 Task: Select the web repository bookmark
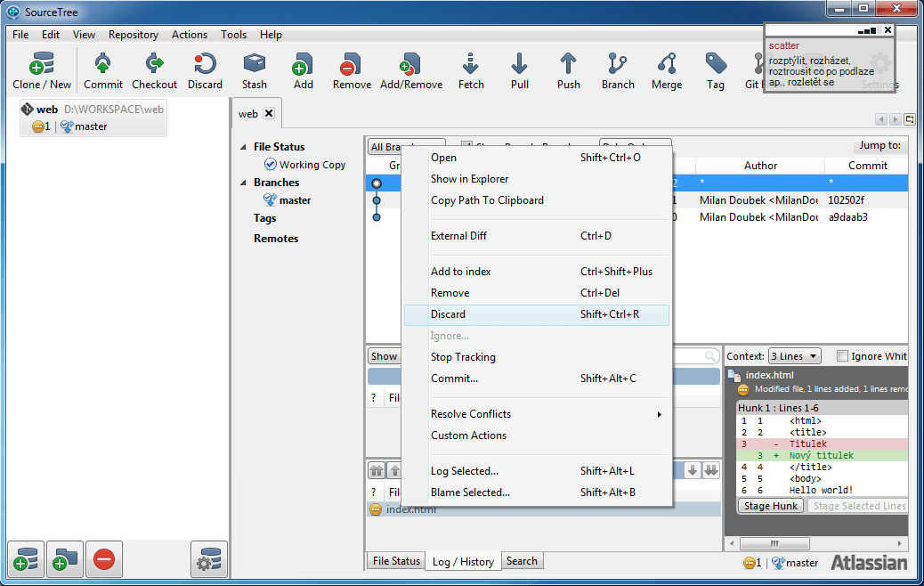pos(93,118)
